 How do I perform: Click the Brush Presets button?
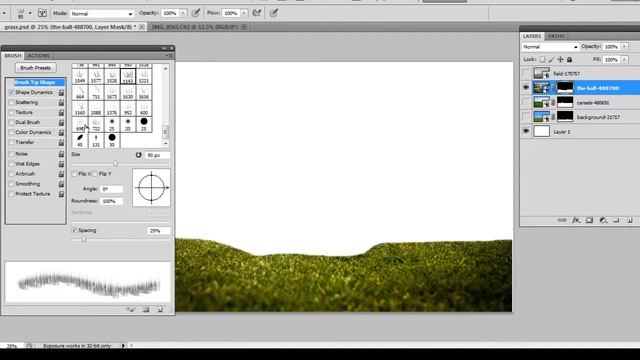click(36, 68)
